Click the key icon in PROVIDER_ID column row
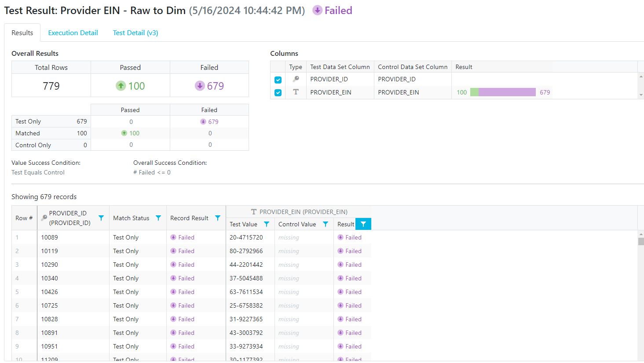The width and height of the screenshot is (644, 363). pyautogui.click(x=296, y=79)
